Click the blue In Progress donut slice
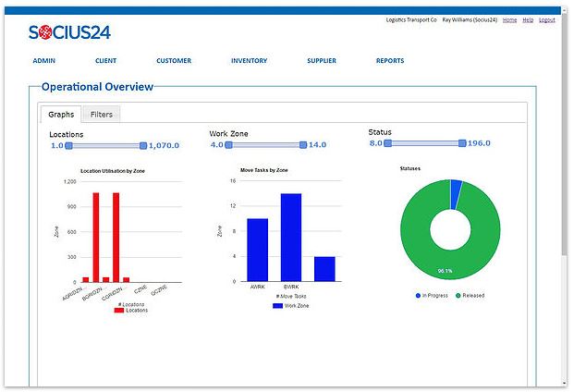Screen dimensions: 574x392 [x=456, y=194]
